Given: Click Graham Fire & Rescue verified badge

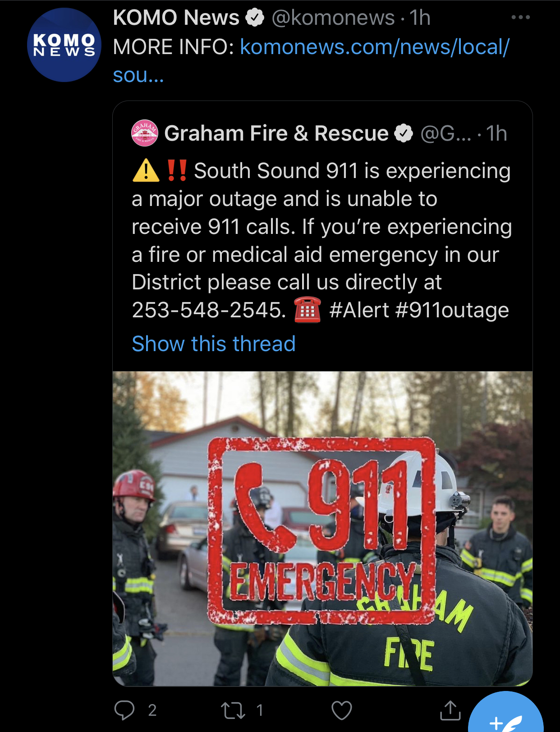Looking at the screenshot, I should (x=404, y=133).
